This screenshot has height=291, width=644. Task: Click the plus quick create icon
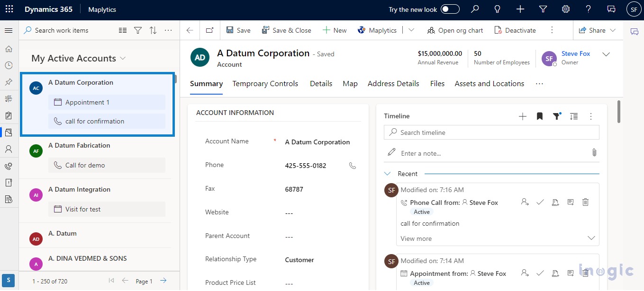(x=520, y=9)
